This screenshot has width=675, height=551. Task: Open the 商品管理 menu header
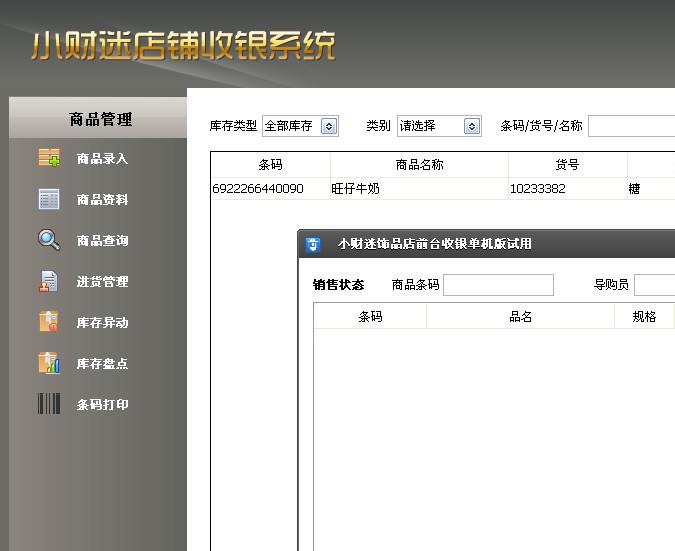pos(100,119)
